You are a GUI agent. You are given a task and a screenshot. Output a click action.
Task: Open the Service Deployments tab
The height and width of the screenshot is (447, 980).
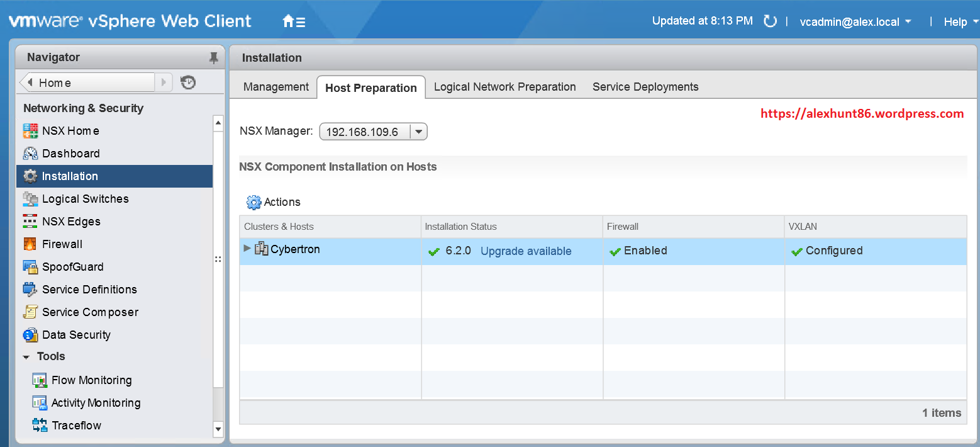click(645, 87)
